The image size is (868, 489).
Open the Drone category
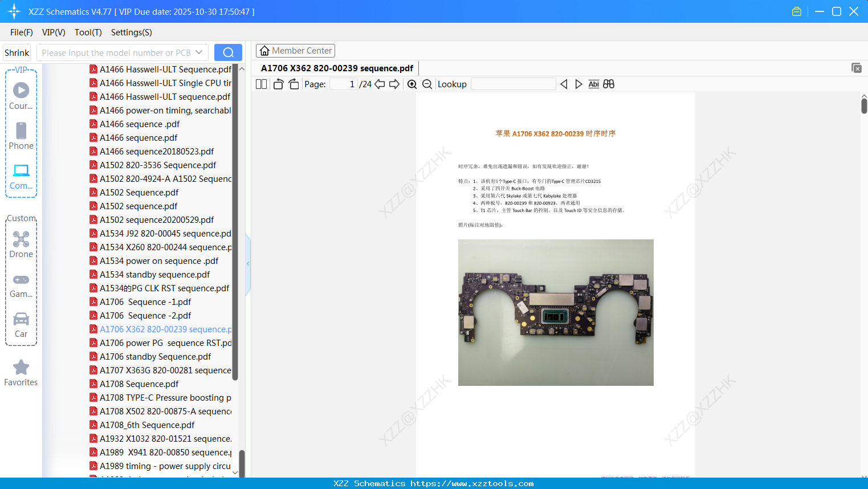click(21, 244)
